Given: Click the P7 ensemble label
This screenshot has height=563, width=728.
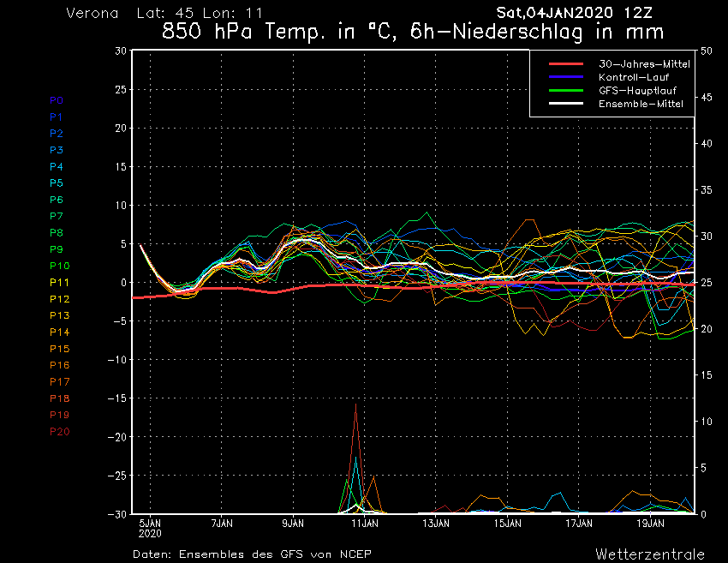Looking at the screenshot, I should click(x=57, y=216).
